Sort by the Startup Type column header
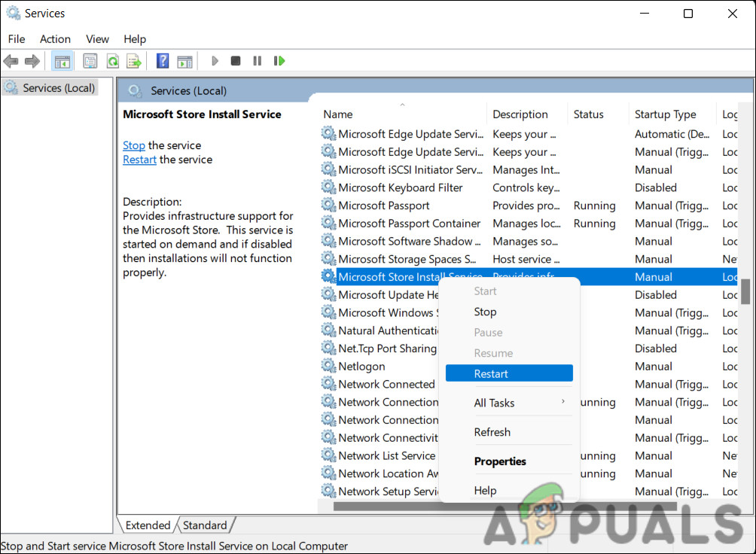756x554 pixels. [x=672, y=114]
